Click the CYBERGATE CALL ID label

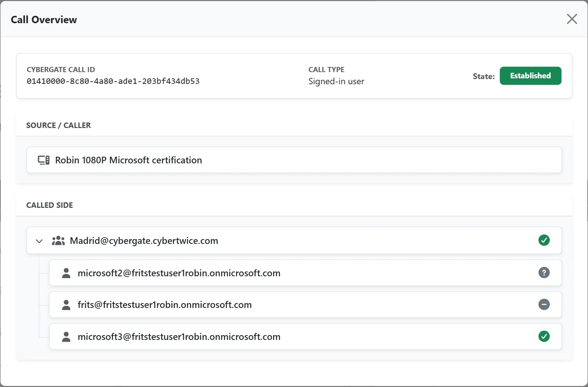click(x=61, y=70)
